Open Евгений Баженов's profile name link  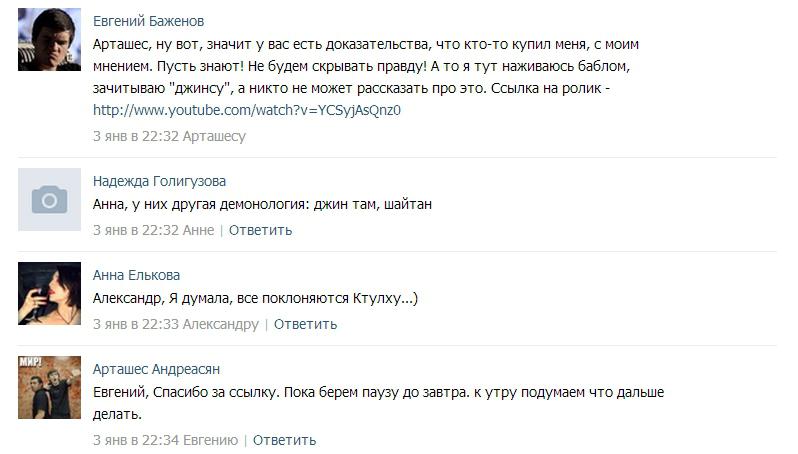148,21
